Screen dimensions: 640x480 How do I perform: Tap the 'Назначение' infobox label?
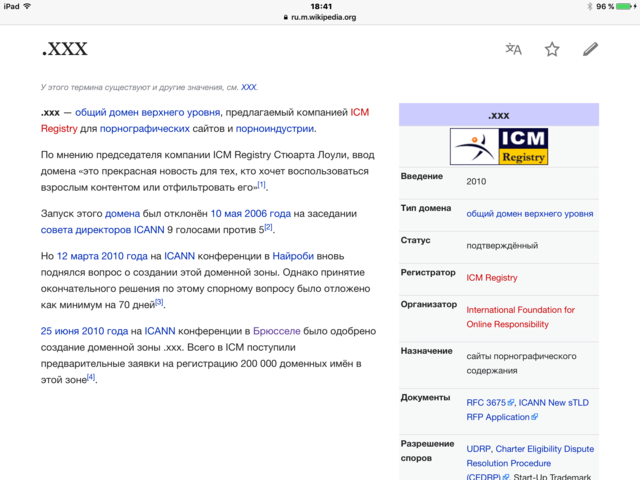tap(426, 351)
